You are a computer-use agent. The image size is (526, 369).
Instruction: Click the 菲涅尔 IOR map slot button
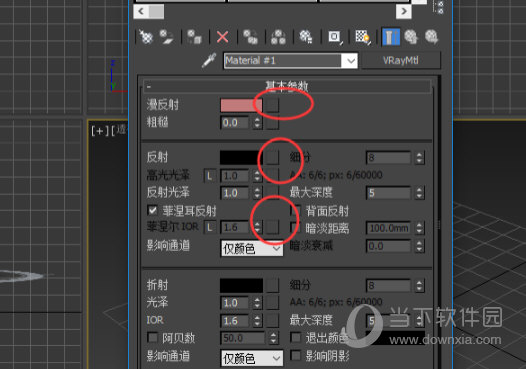272,227
